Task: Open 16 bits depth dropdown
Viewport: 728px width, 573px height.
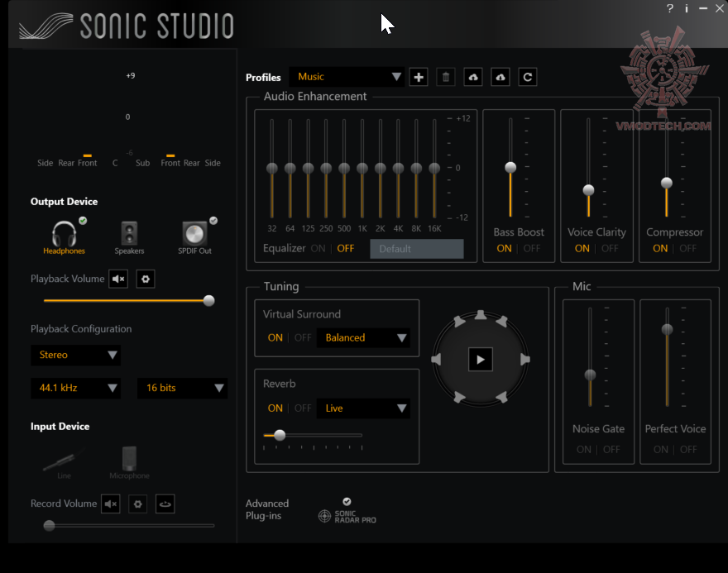Action: click(183, 388)
